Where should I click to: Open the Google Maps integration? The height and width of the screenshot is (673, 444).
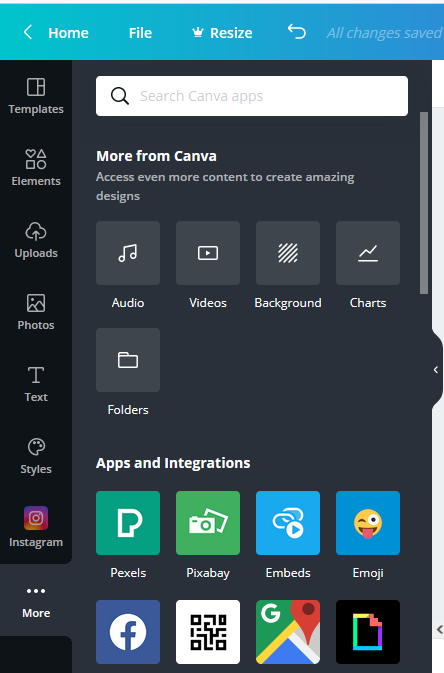click(288, 632)
